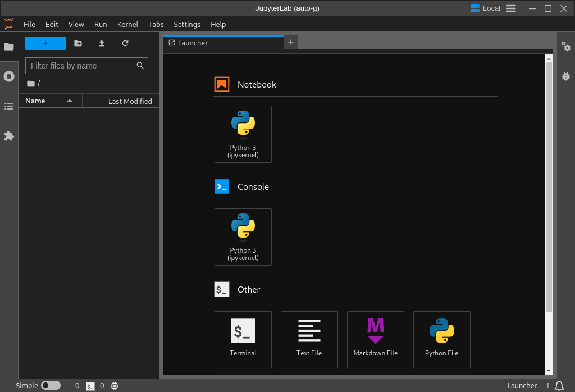Open the Debugger bug icon panel

tap(566, 76)
